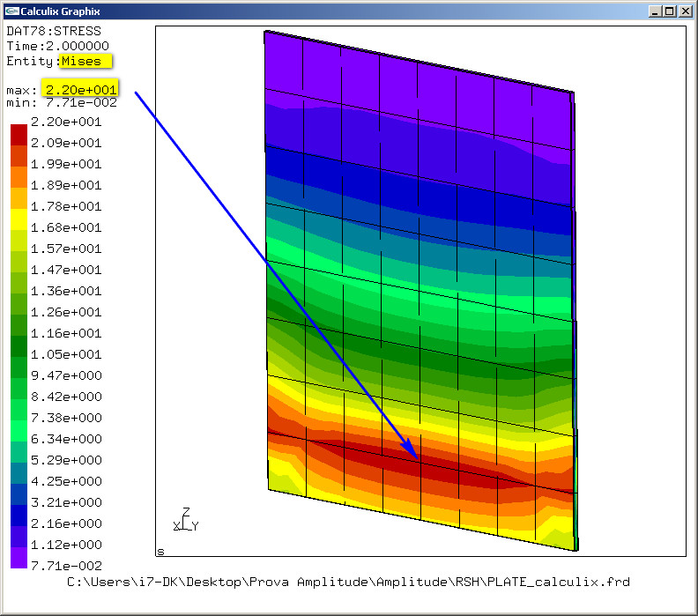Click the PLATE_calculix.frd file path text
The height and width of the screenshot is (616, 698).
tap(348, 583)
